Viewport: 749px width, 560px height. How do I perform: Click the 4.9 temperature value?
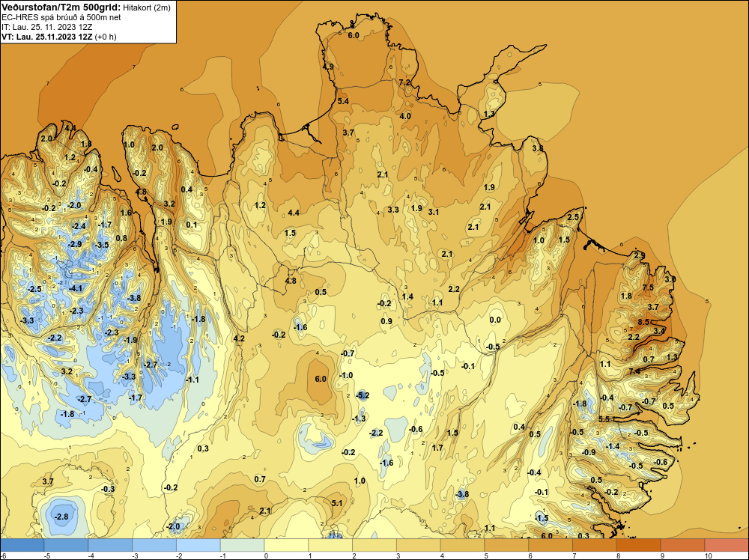point(328,67)
